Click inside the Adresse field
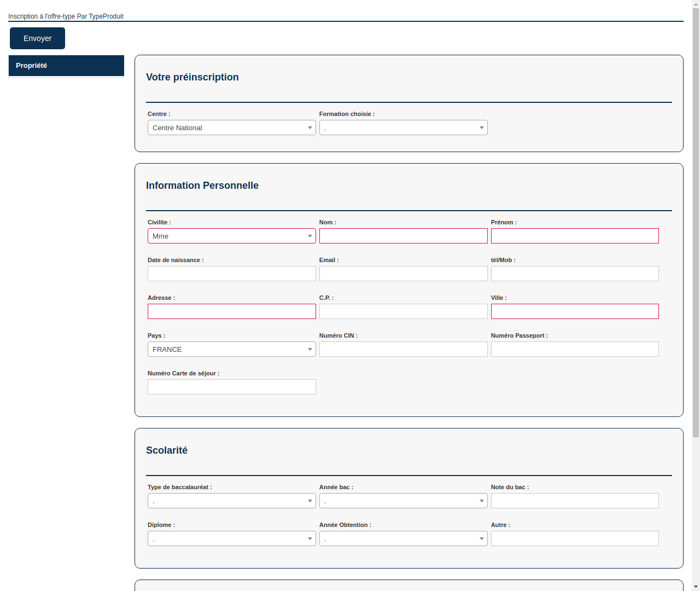700x591 pixels. pyautogui.click(x=231, y=311)
